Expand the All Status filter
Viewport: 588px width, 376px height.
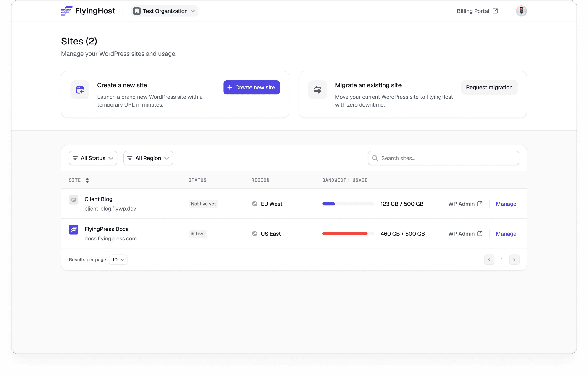[x=93, y=158]
